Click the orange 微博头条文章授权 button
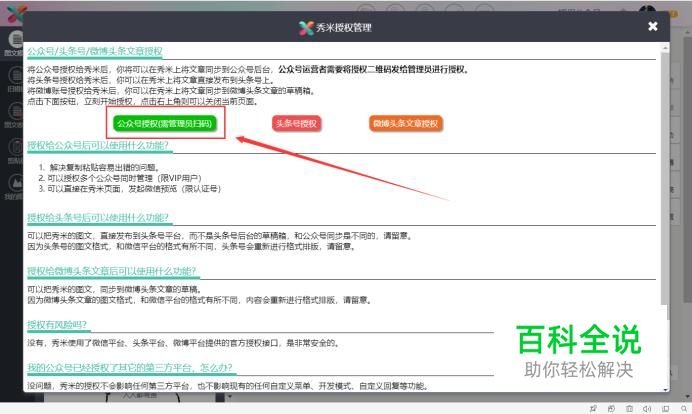The height and width of the screenshot is (414, 692). click(x=406, y=124)
